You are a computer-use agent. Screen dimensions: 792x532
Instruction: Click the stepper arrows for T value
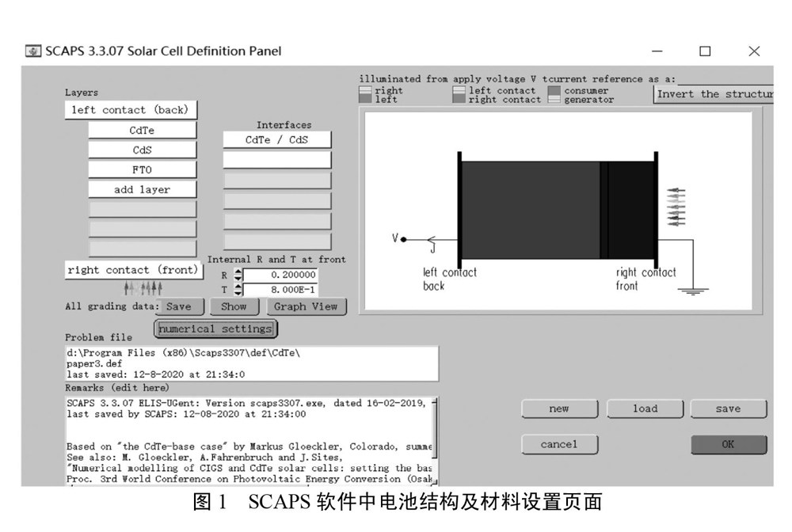pos(238,290)
